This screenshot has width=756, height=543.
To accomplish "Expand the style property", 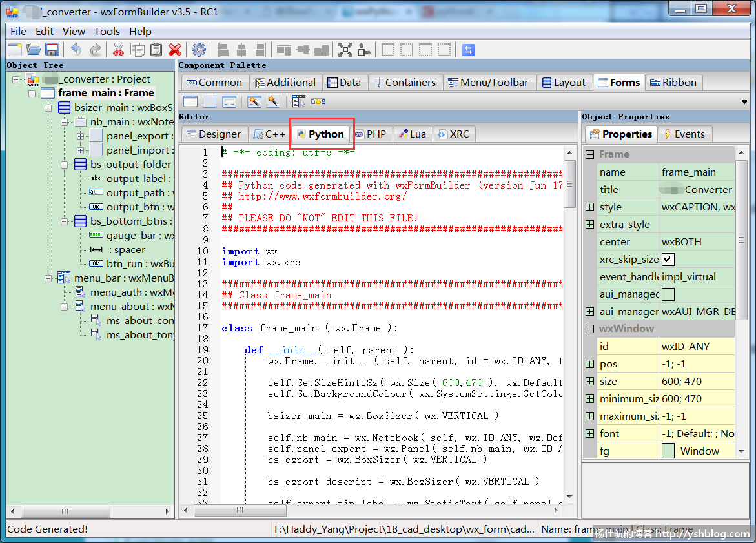I will tap(589, 207).
